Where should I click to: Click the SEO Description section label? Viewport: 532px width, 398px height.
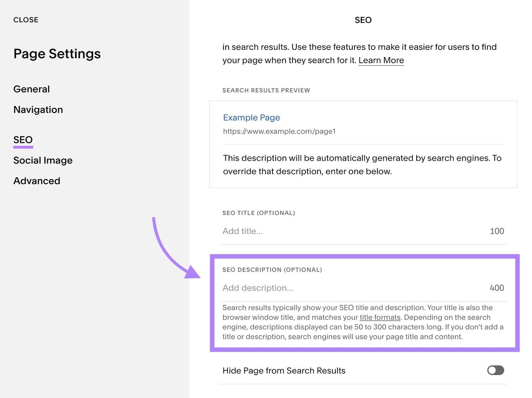click(x=272, y=269)
